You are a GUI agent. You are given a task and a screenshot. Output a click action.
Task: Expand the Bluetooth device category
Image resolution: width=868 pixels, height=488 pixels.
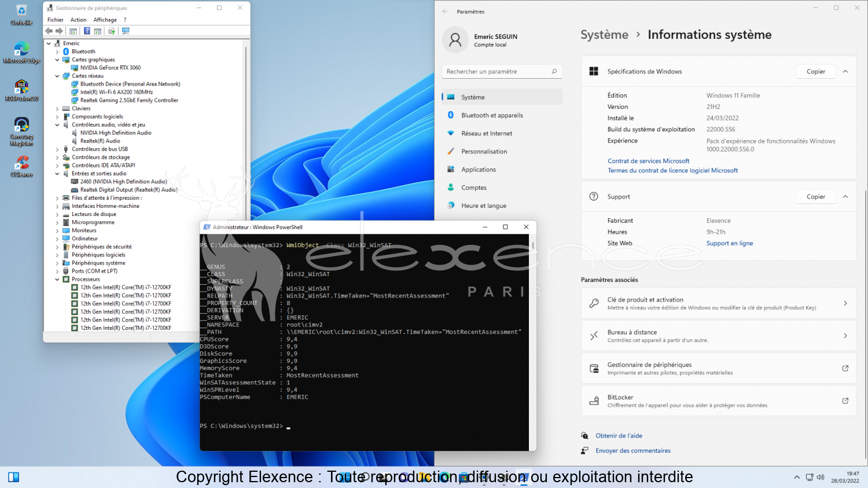point(57,52)
